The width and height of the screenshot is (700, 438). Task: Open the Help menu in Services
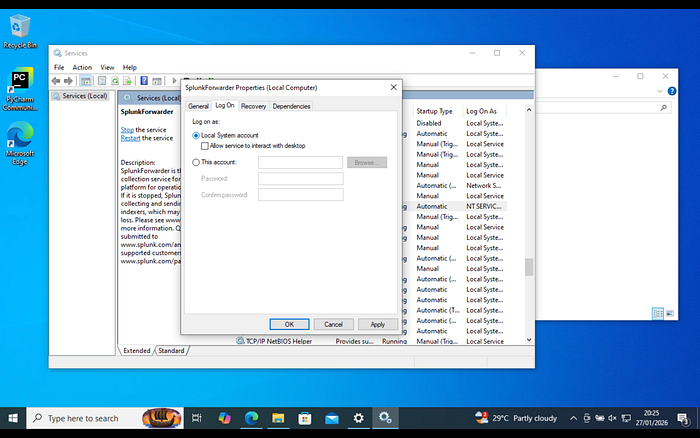[129, 67]
